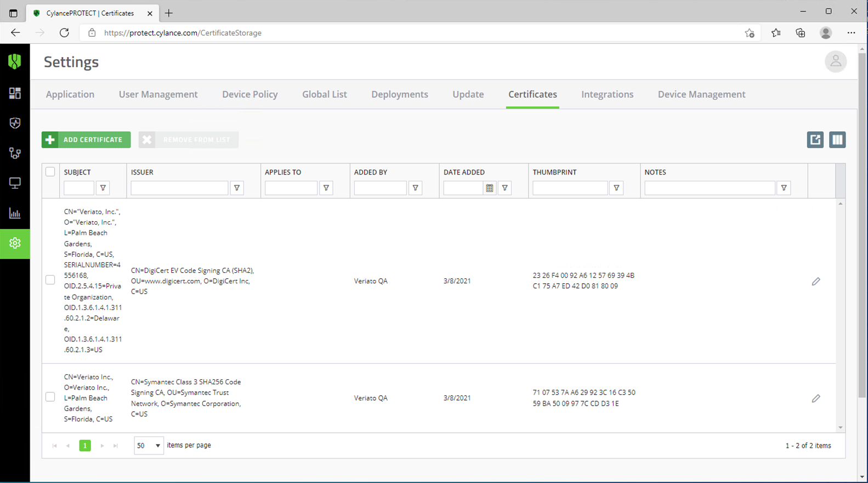The image size is (868, 483).
Task: Open a new browser tab
Action: (x=169, y=13)
